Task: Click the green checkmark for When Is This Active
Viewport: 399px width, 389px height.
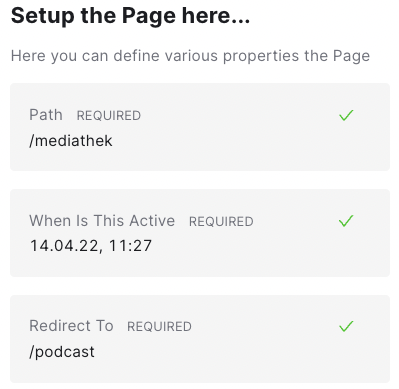Action: [x=346, y=221]
